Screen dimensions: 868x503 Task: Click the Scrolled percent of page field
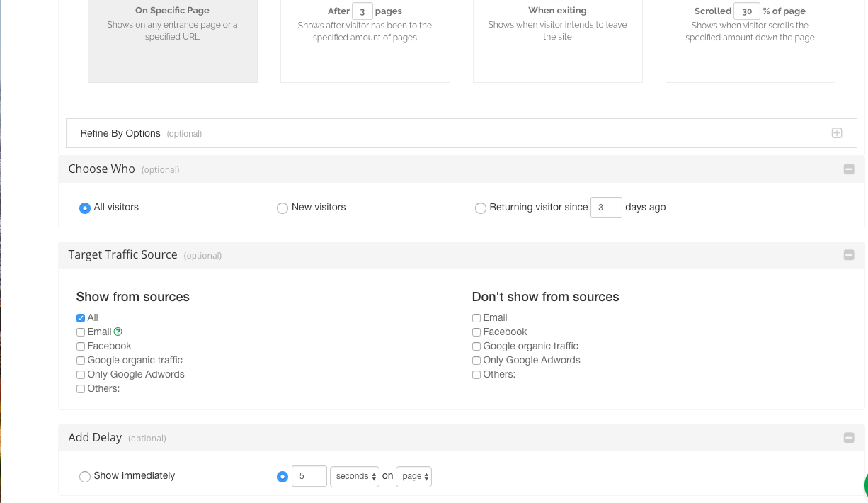click(746, 11)
